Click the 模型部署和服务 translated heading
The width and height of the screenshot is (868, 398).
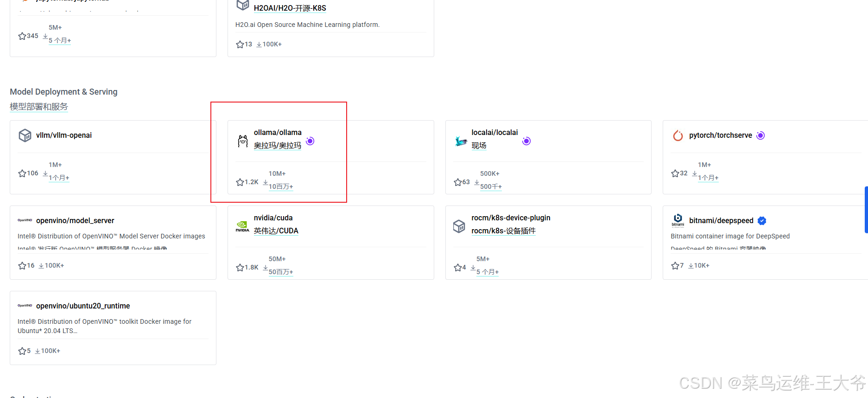tap(39, 107)
